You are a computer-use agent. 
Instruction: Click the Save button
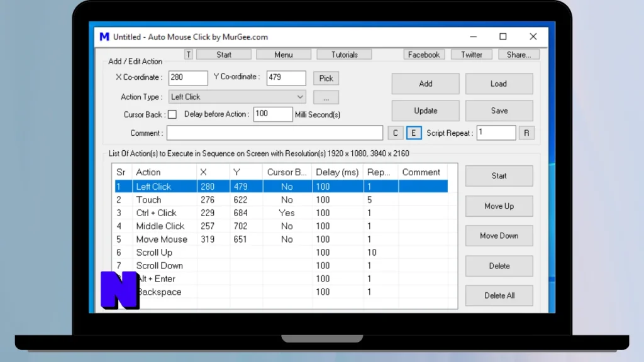coord(499,111)
